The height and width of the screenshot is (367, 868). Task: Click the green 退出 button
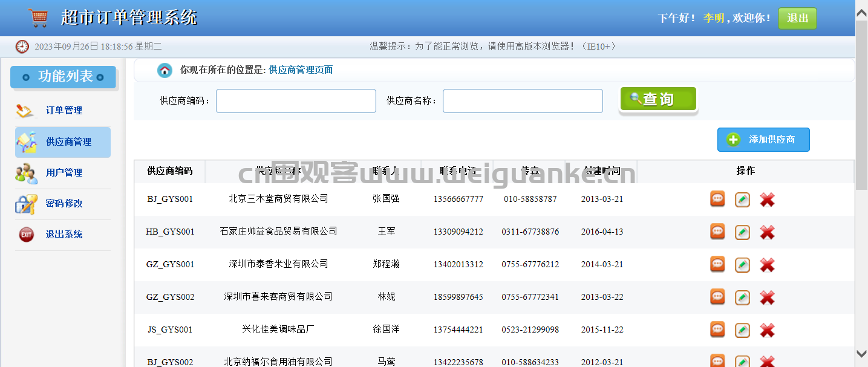797,18
